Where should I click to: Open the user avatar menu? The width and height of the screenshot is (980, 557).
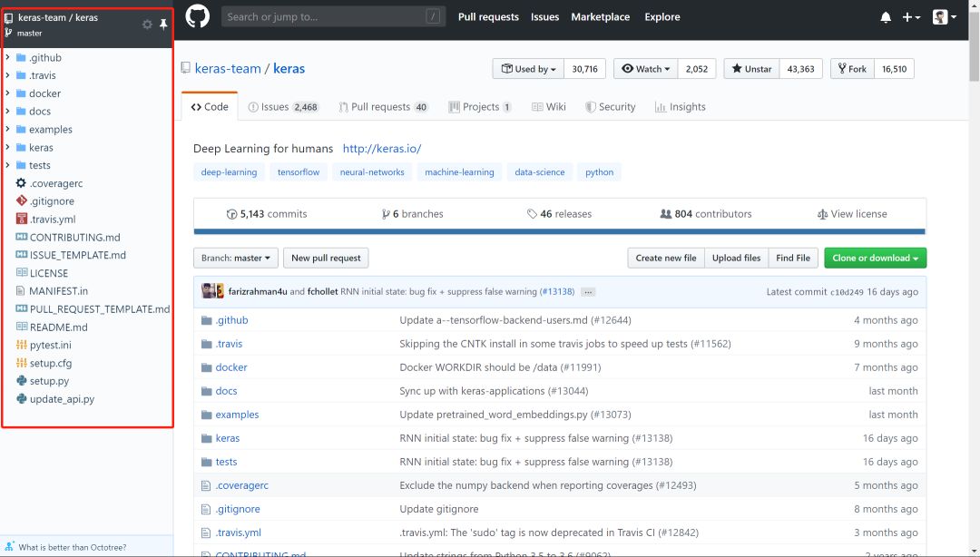click(x=944, y=17)
